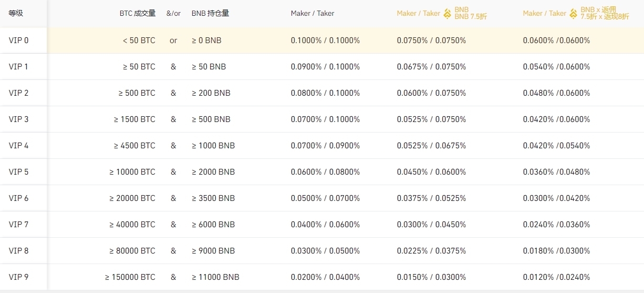644x293 pixels.
Task: Select the highlighted VIP 0 row label
Action: click(19, 41)
